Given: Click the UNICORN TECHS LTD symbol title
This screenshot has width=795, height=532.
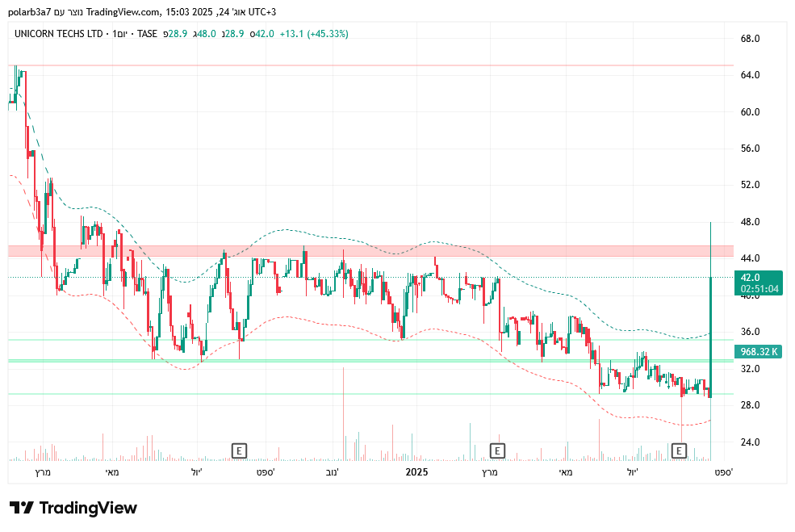Looking at the screenshot, I should (58, 34).
